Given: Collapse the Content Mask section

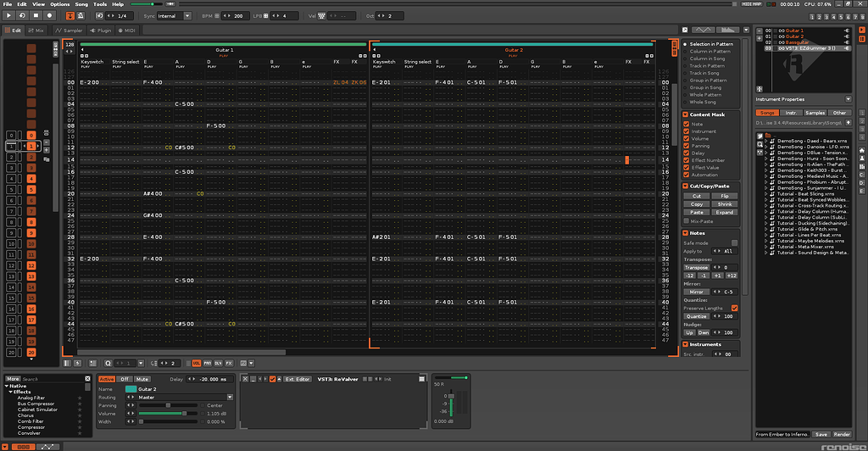Looking at the screenshot, I should pos(685,114).
